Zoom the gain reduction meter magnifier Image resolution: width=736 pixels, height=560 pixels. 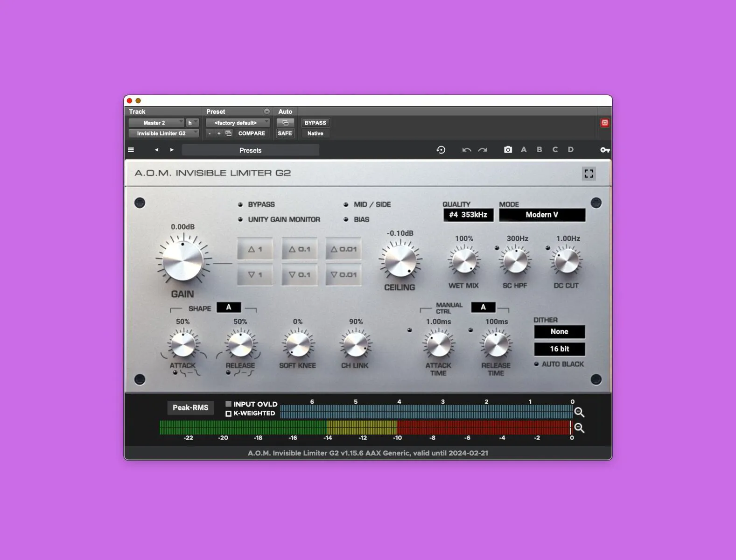tap(579, 412)
